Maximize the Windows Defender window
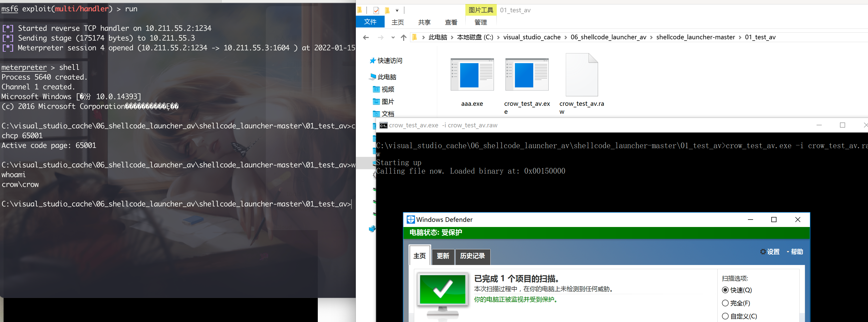Viewport: 868px width, 322px height. pos(774,220)
